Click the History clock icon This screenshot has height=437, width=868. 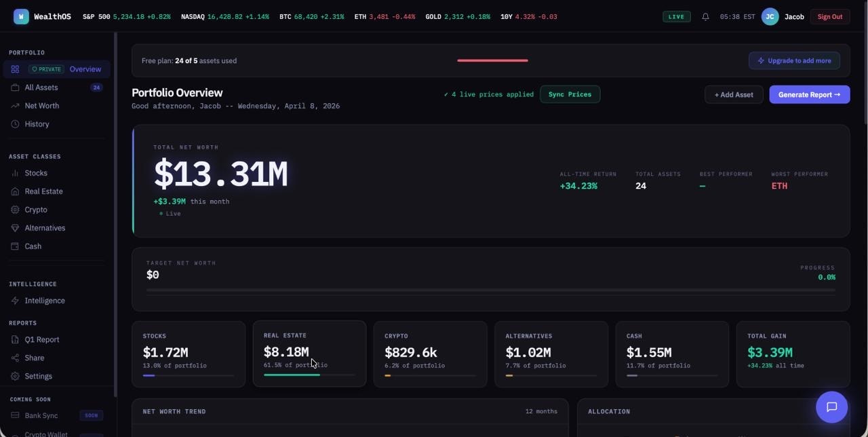[15, 124]
